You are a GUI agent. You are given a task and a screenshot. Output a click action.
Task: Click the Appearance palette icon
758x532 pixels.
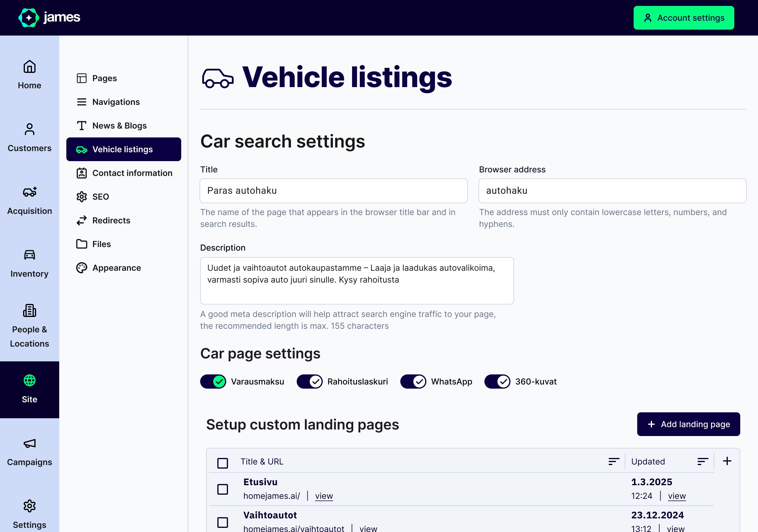pos(81,268)
